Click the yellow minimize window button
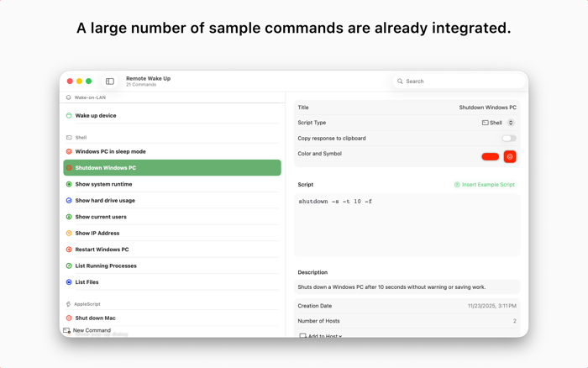Screen dimensions: 588x368 (x=79, y=81)
